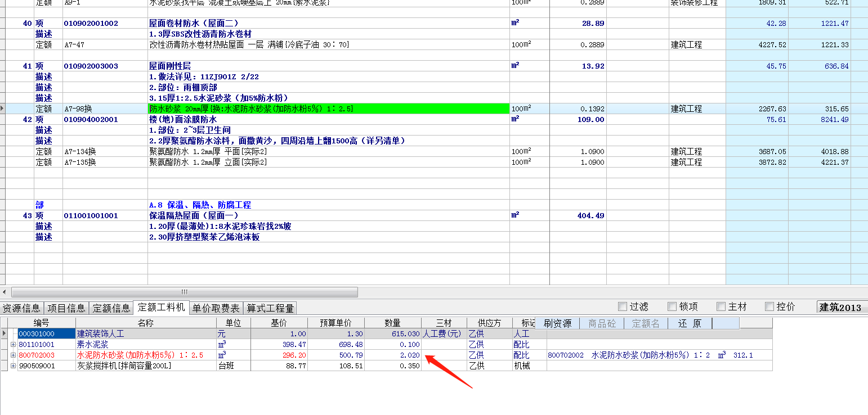Click the 供应方 column header
This screenshot has width=868, height=415.
point(489,323)
